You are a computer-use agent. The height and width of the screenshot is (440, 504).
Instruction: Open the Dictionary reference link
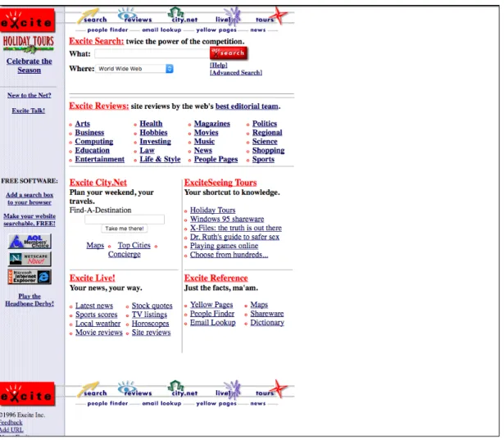point(267,323)
